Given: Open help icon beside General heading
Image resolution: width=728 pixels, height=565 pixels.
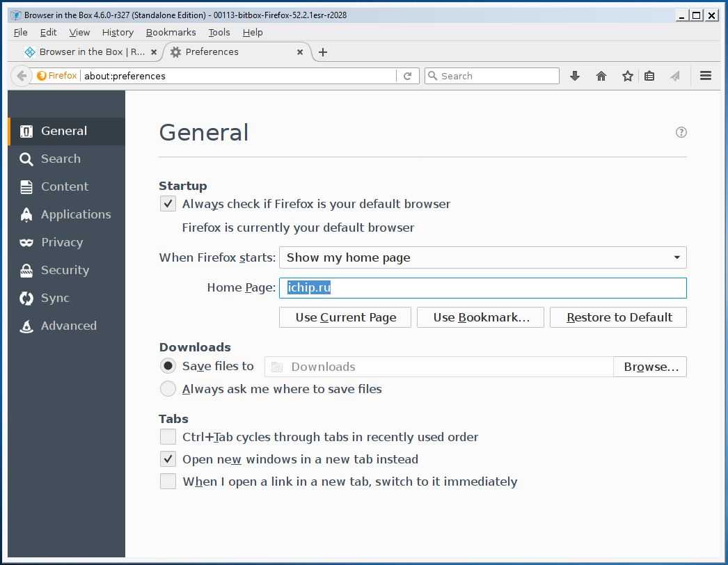Looking at the screenshot, I should coord(681,132).
